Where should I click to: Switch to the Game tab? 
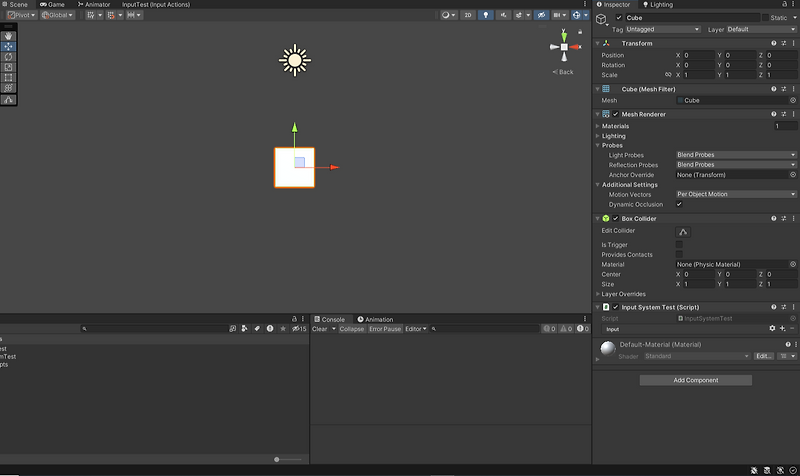(x=52, y=4)
